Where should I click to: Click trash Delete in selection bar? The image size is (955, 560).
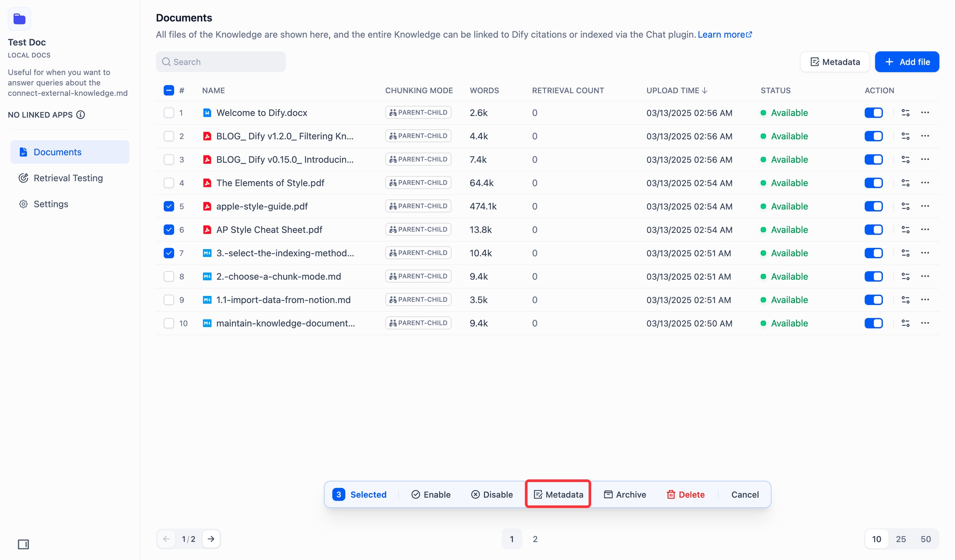click(x=685, y=495)
